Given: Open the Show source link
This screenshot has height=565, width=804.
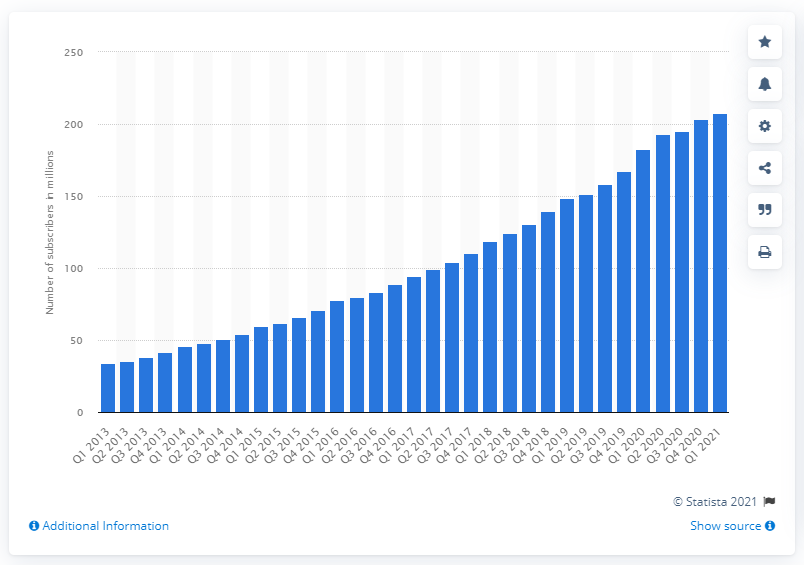Looking at the screenshot, I should 726,526.
